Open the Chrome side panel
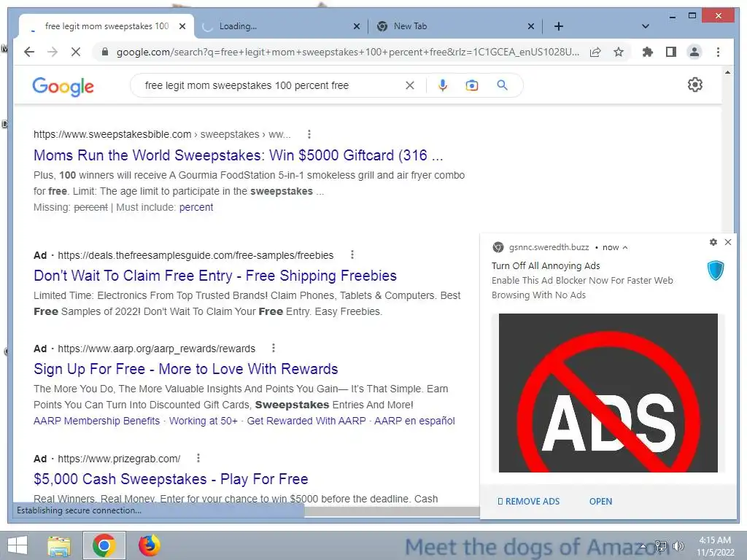This screenshot has width=747, height=560. pyautogui.click(x=671, y=52)
